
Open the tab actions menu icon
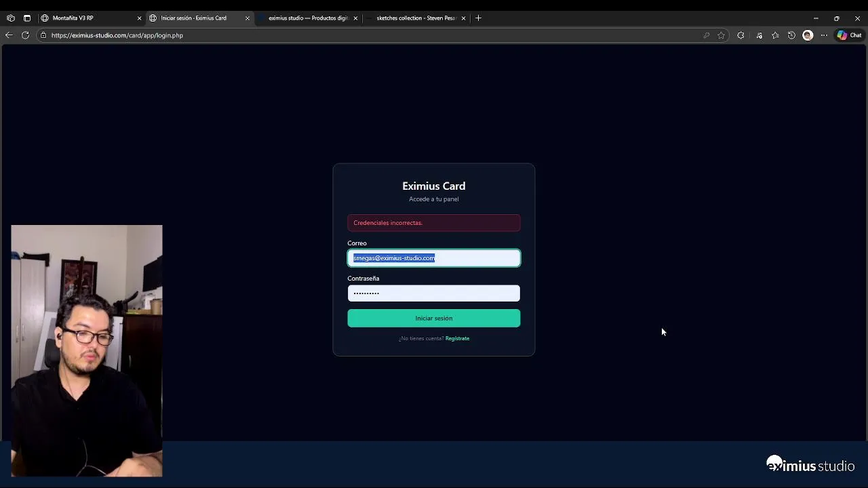[27, 18]
